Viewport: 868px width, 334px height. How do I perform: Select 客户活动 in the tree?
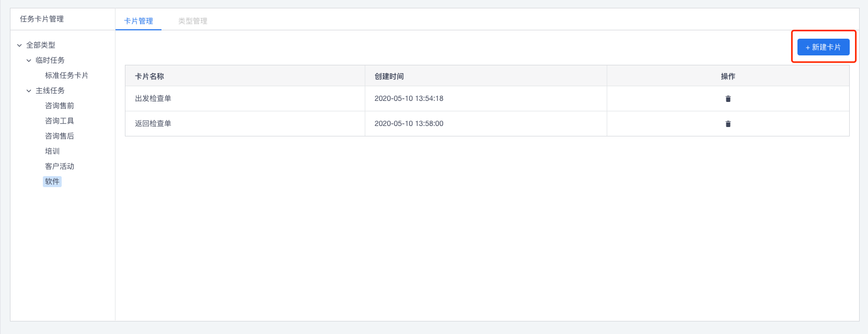pyautogui.click(x=60, y=166)
